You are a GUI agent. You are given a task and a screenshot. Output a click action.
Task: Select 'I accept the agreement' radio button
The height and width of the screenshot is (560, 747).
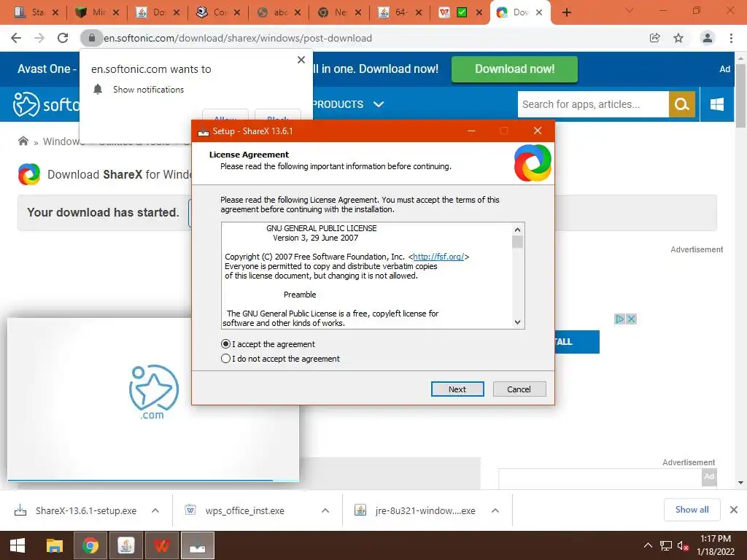click(226, 344)
